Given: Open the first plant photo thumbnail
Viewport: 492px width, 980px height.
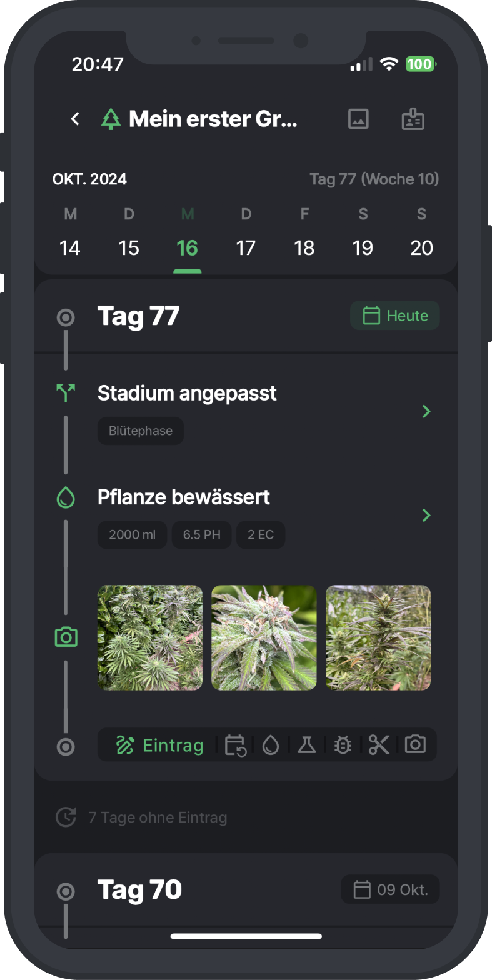Looking at the screenshot, I should point(150,637).
